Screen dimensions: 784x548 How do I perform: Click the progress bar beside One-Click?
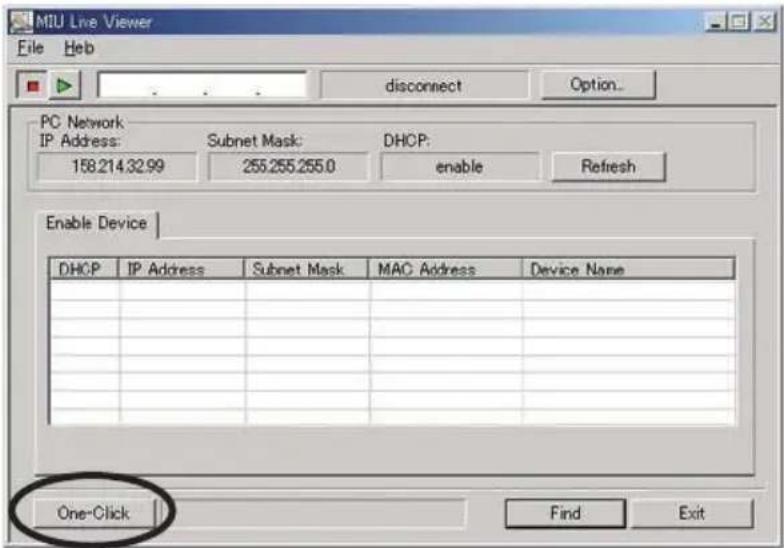316,514
